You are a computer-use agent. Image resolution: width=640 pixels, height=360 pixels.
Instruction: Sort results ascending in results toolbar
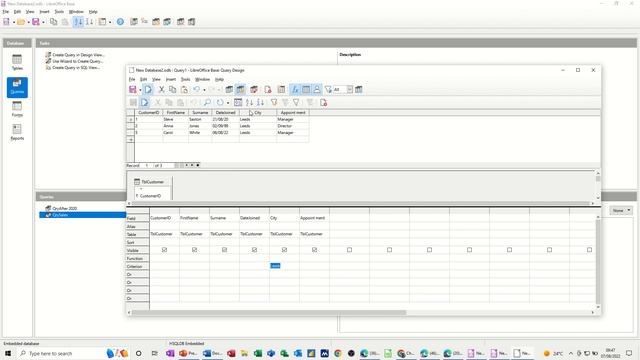click(249, 102)
